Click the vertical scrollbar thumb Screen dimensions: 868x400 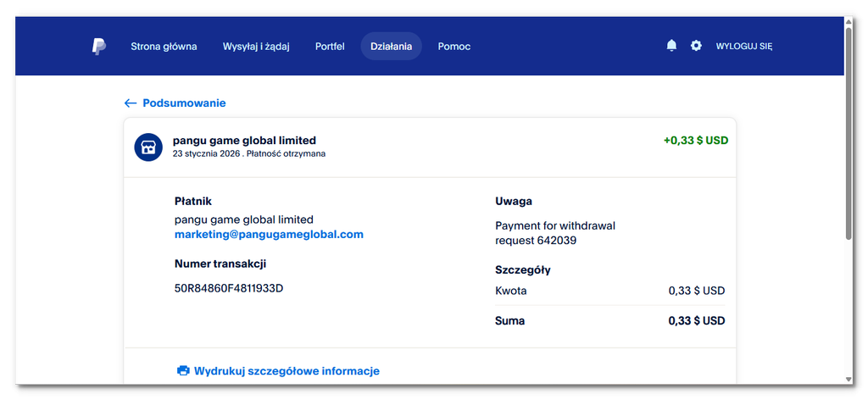[849, 133]
